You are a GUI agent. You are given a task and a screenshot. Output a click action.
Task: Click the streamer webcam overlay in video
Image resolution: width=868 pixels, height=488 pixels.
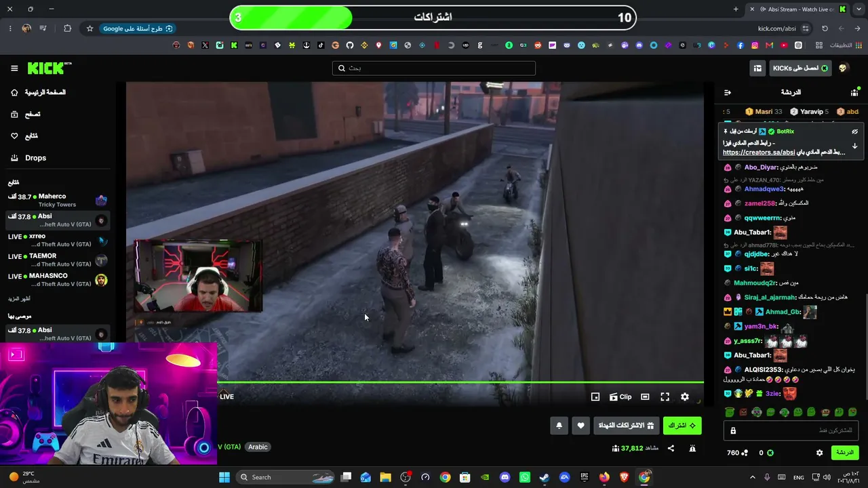pos(198,276)
